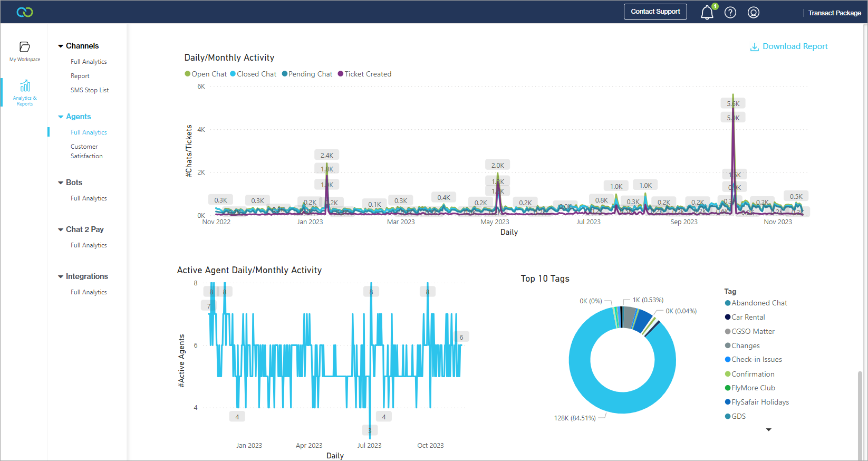Open Customer Satisfaction page
868x461 pixels.
86,151
